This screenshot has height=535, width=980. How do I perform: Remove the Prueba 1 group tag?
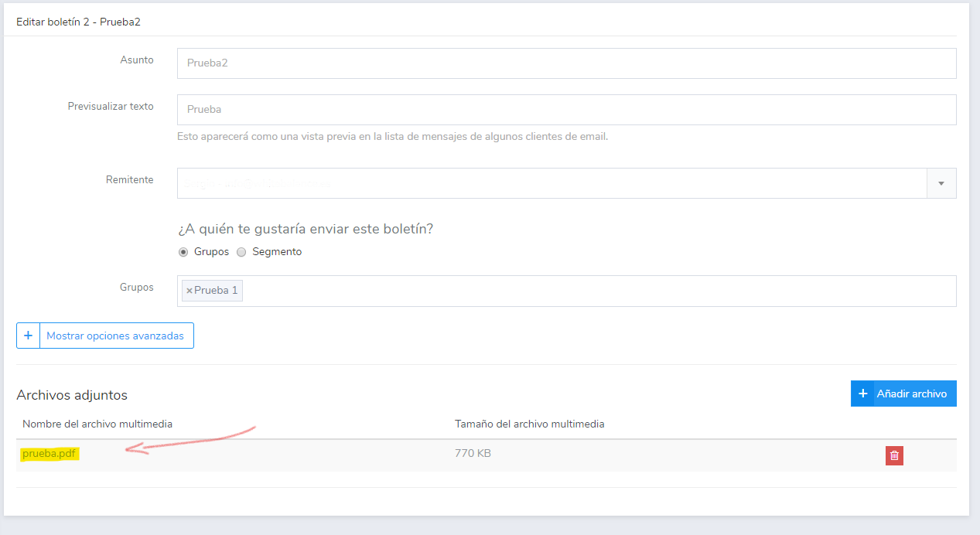[190, 291]
